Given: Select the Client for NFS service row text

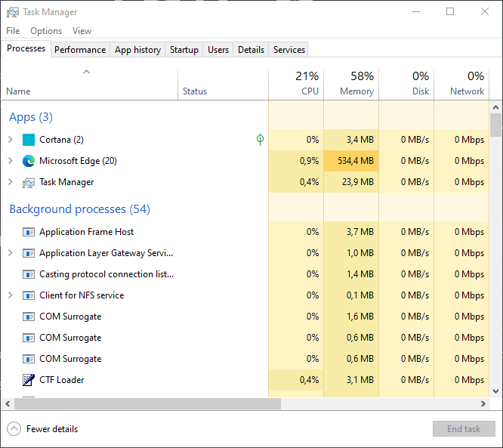Looking at the screenshot, I should tap(82, 295).
